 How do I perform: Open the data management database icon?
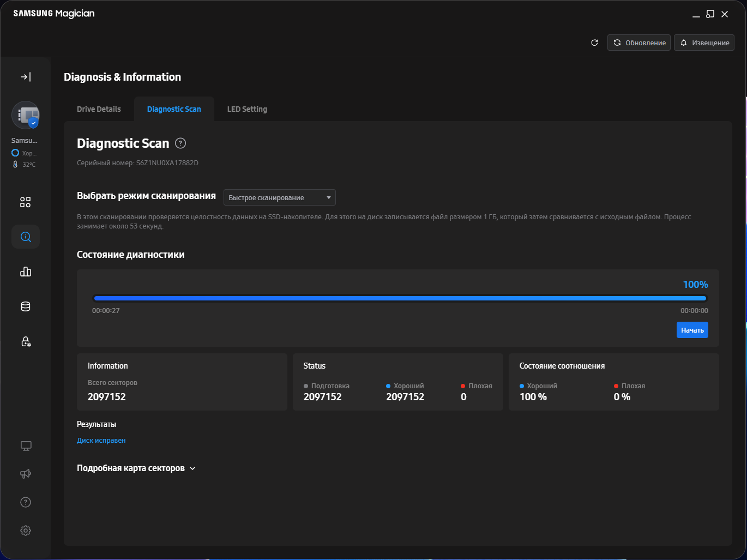26,306
